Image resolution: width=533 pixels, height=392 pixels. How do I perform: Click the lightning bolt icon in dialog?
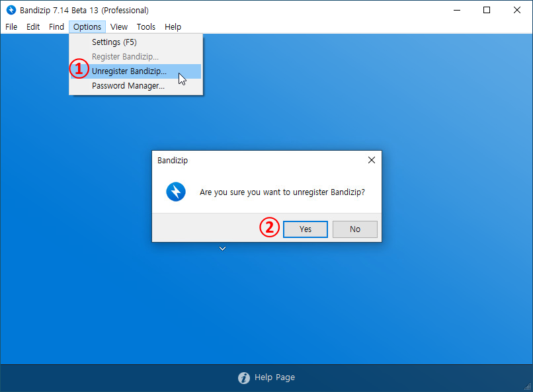176,192
